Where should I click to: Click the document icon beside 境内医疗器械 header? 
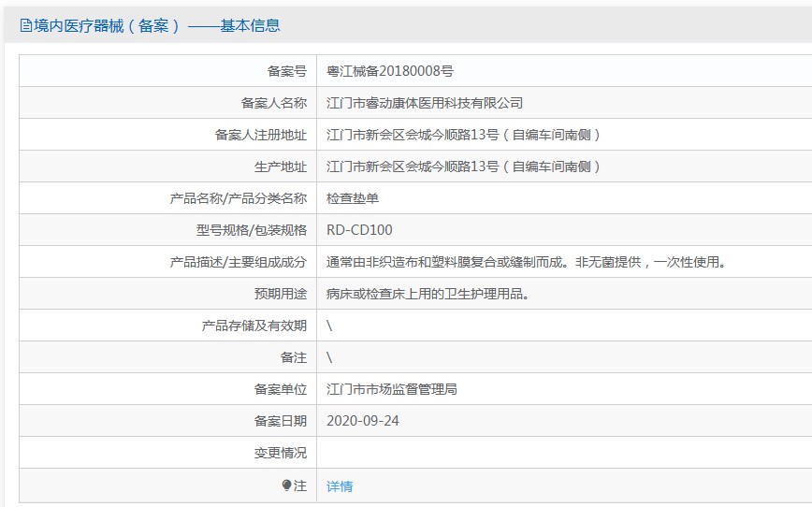tap(25, 26)
